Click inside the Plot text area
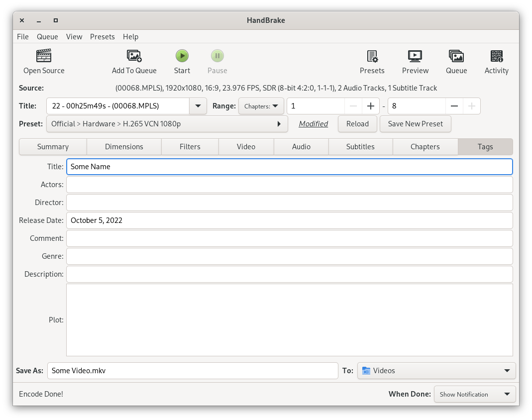The image size is (532, 420). (x=289, y=320)
